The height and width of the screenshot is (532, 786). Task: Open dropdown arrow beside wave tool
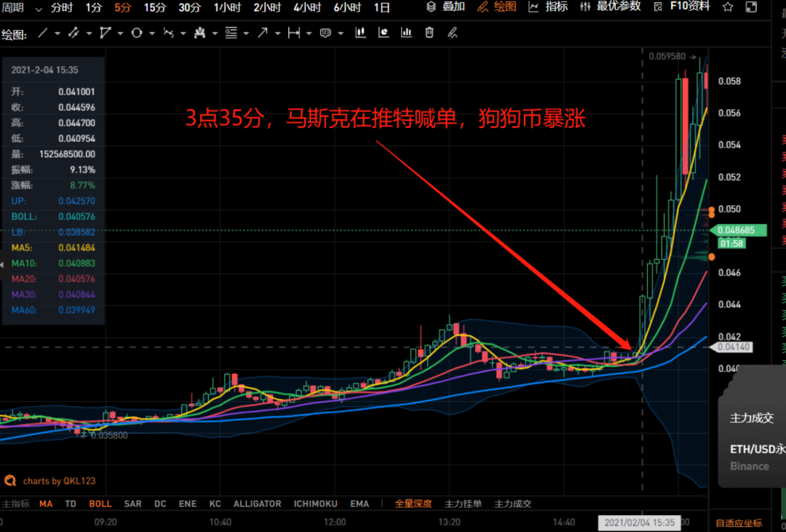coord(183,33)
